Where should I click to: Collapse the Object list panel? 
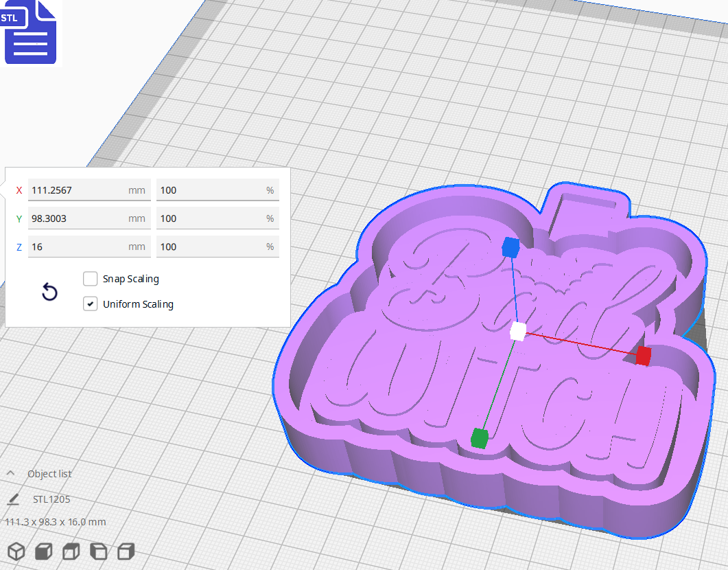(x=10, y=473)
